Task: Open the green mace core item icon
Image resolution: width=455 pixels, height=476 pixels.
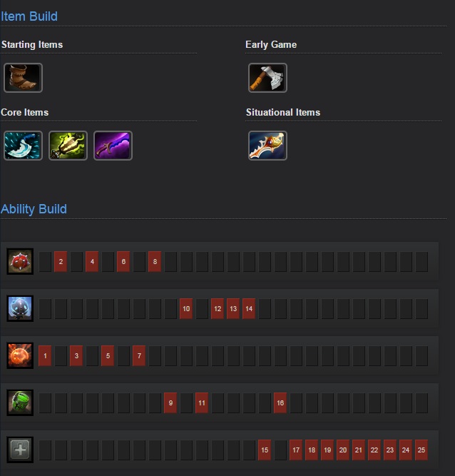Action: 68,146
